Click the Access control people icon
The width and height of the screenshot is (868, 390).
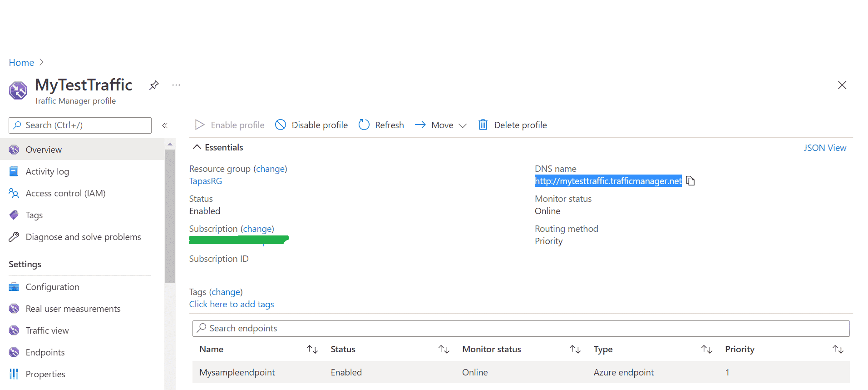click(14, 193)
